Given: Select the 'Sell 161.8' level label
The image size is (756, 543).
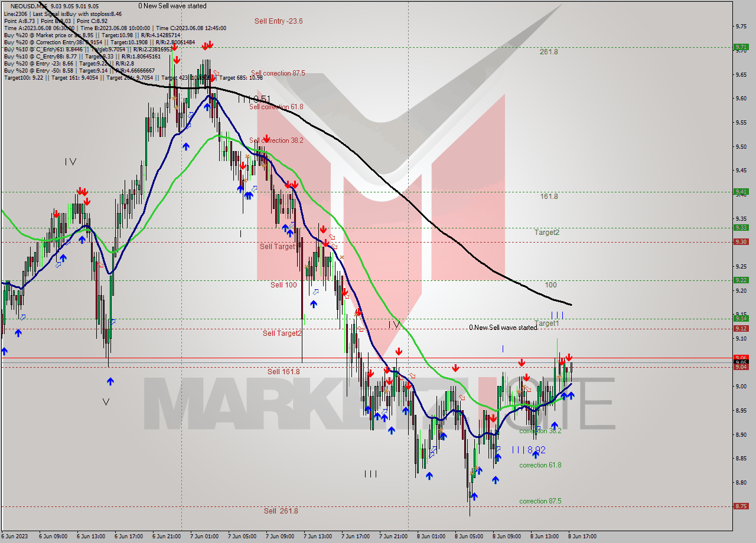Looking at the screenshot, I should click(283, 372).
